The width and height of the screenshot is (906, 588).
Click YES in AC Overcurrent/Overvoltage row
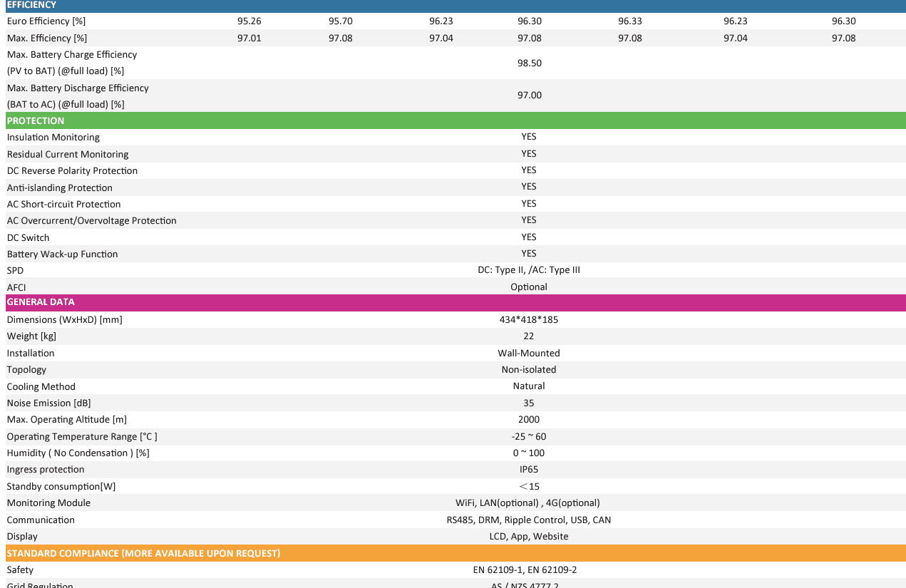[529, 220]
